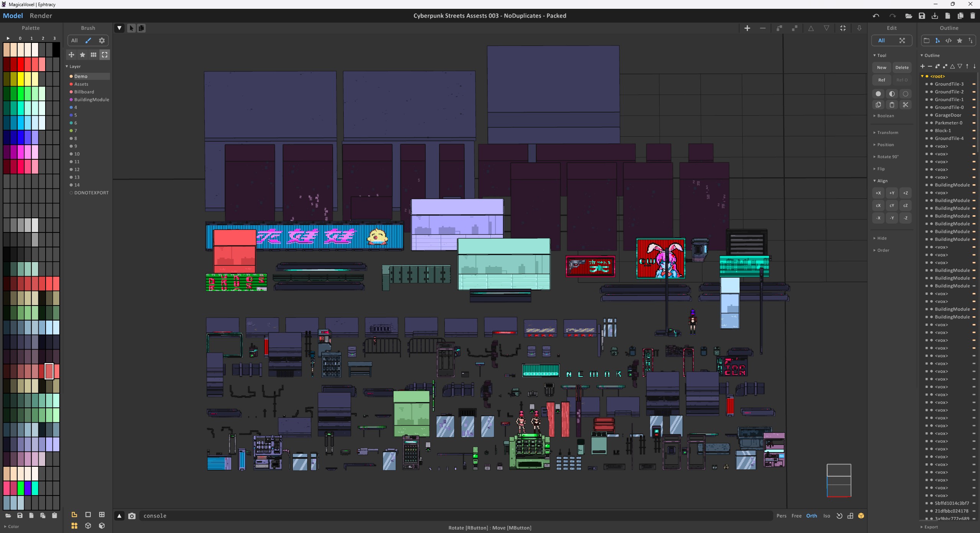Expand the Transform section
Viewport: 980px width, 533px height.
[885, 132]
